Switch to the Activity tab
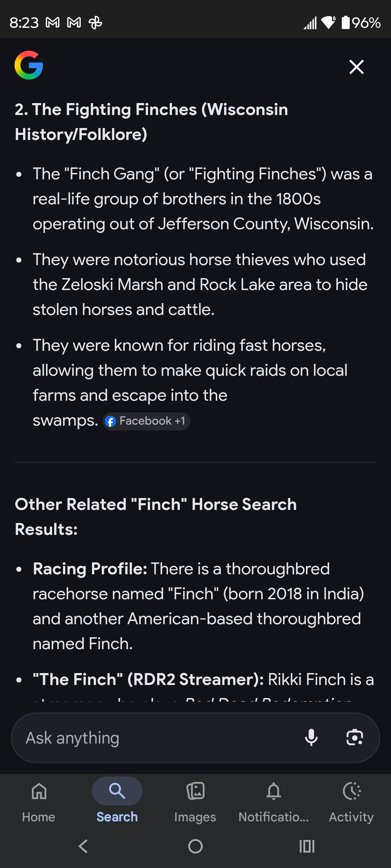 pos(351,800)
